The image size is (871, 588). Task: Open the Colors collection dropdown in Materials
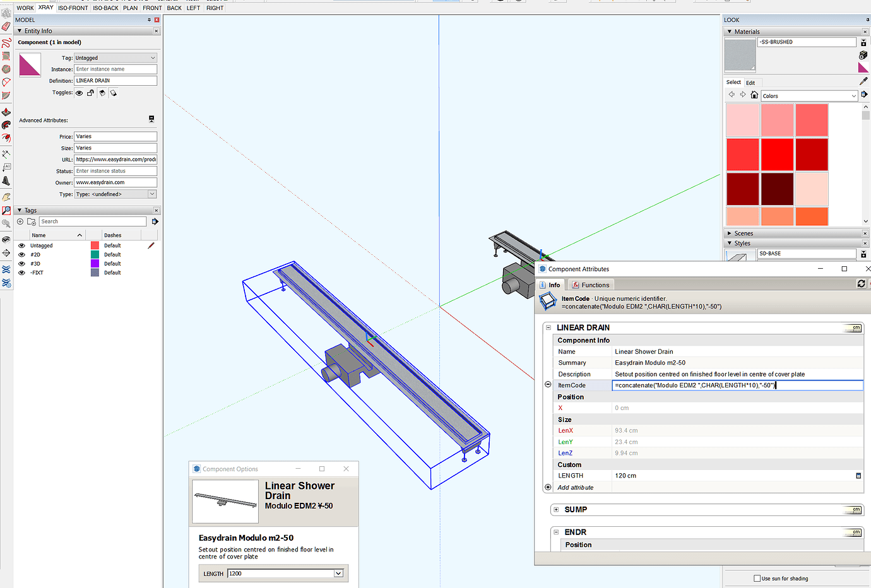(x=809, y=95)
